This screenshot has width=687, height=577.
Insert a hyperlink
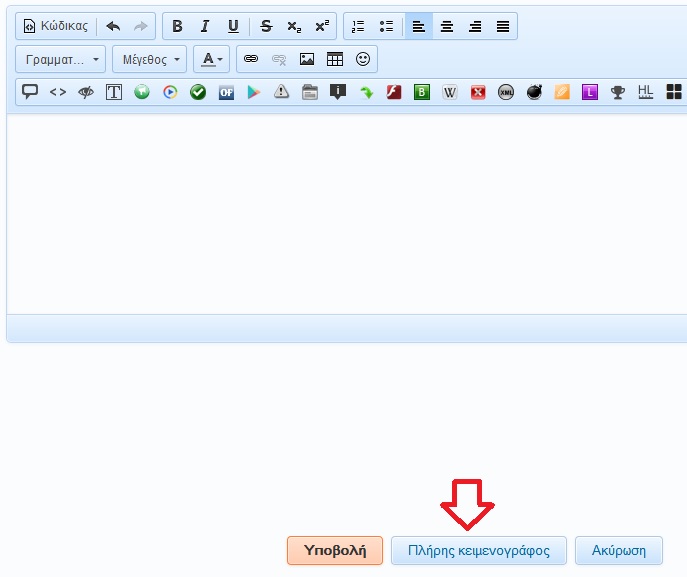point(251,59)
